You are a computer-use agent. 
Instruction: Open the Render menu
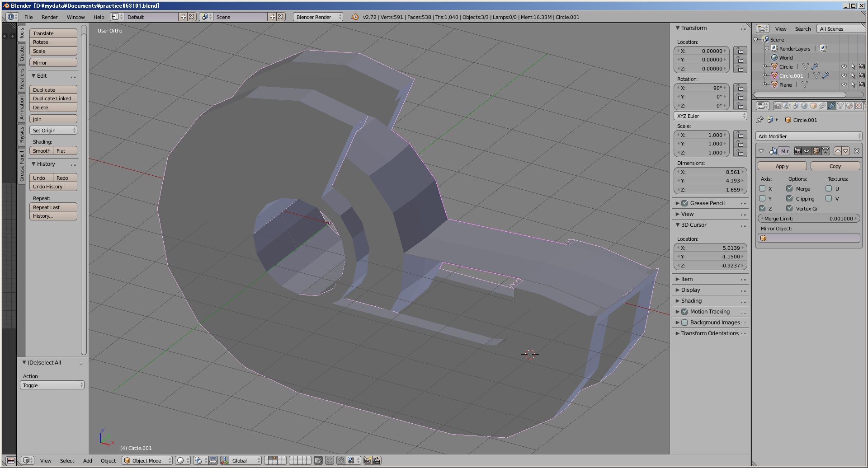(x=49, y=17)
